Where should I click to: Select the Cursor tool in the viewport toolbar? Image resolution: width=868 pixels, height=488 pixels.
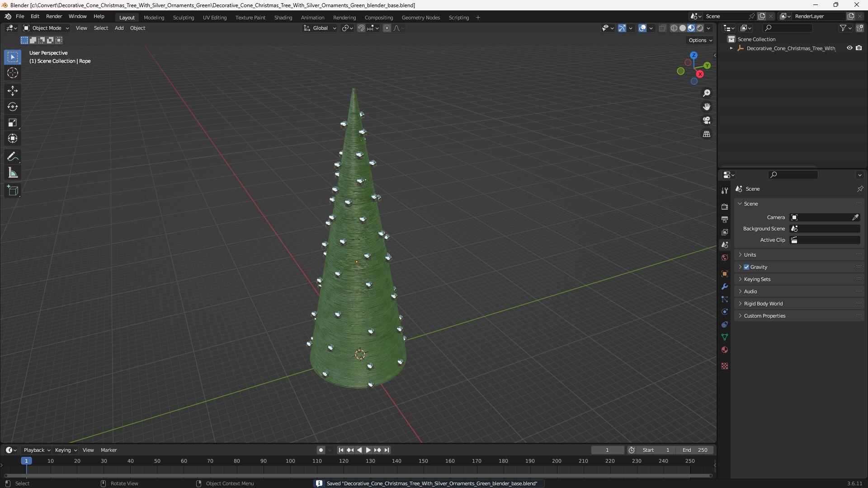click(x=13, y=73)
